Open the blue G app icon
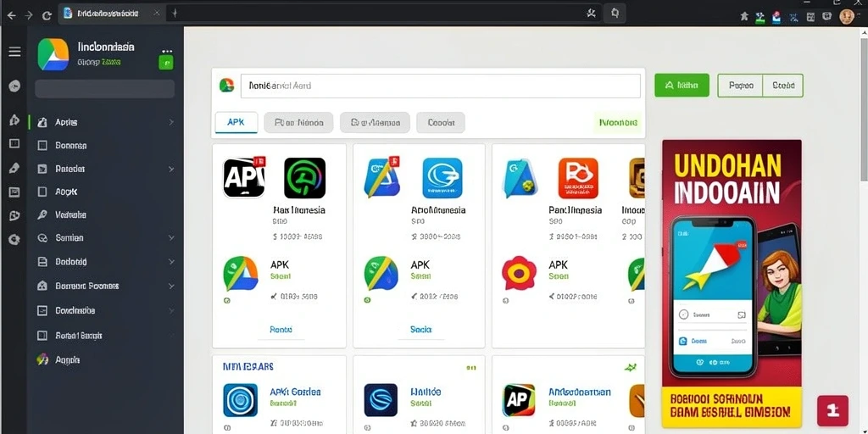This screenshot has width=868, height=434. [442, 178]
